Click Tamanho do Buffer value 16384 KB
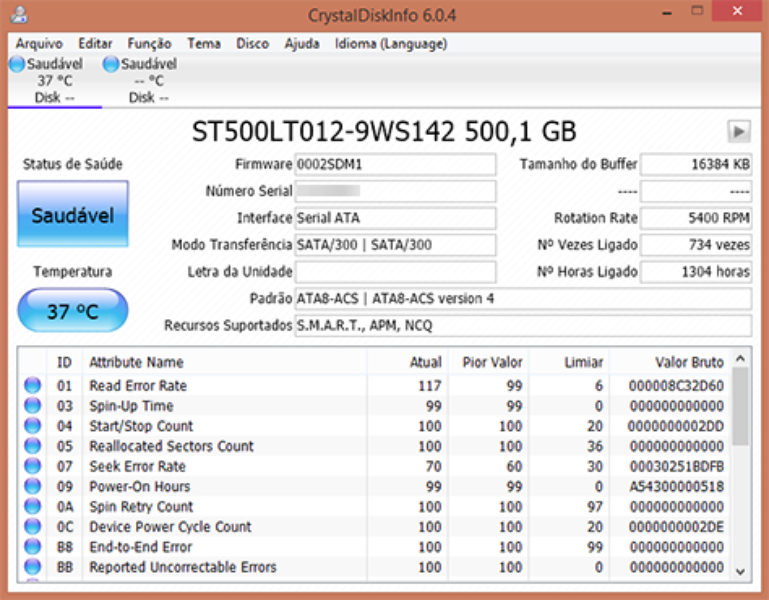This screenshot has width=769, height=600. point(696,164)
